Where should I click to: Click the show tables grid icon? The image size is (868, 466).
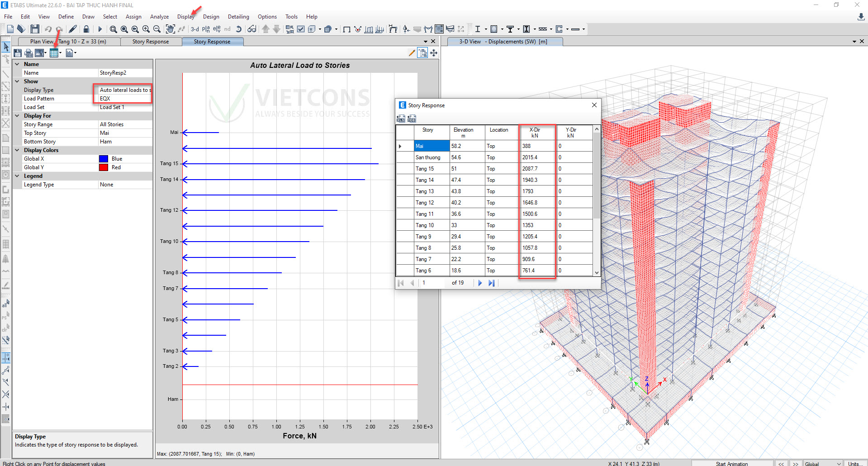click(x=54, y=53)
